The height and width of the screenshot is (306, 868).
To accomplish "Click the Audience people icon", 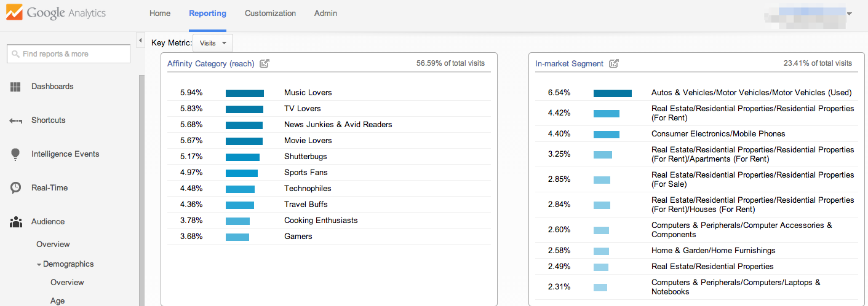I will pos(16,222).
